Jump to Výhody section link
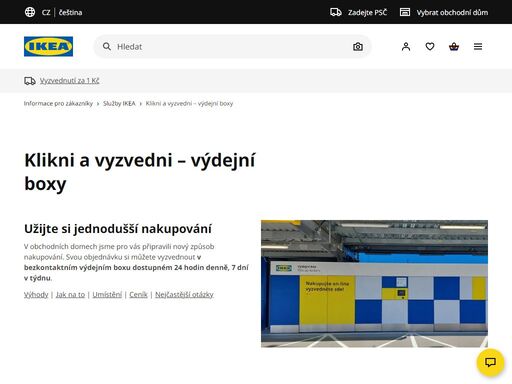The height and width of the screenshot is (384, 512). tap(36, 294)
